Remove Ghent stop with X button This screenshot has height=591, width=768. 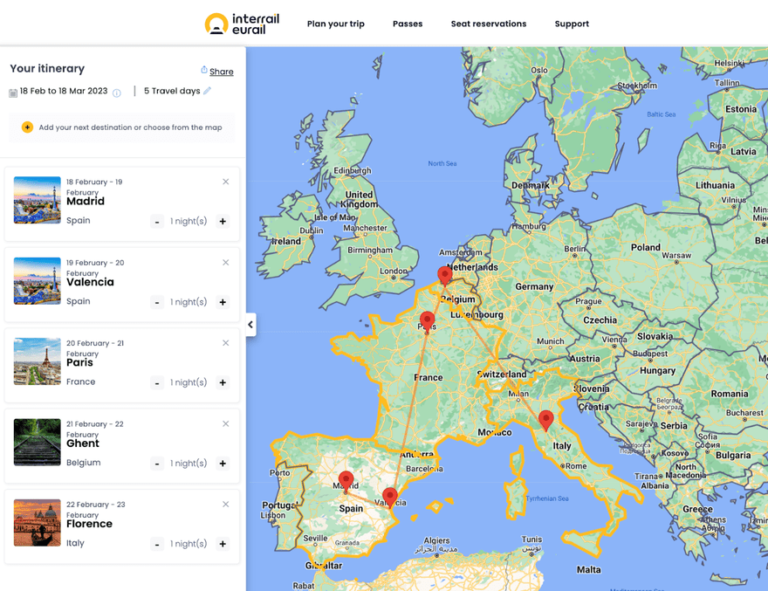(226, 424)
